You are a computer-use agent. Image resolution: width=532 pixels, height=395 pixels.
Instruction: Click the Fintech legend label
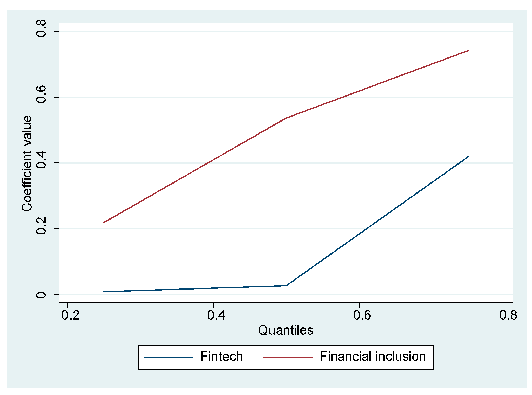221,357
